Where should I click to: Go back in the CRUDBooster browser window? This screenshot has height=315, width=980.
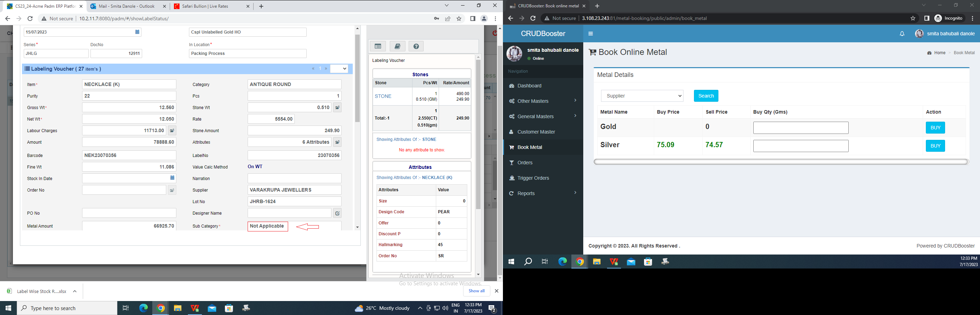pos(511,18)
